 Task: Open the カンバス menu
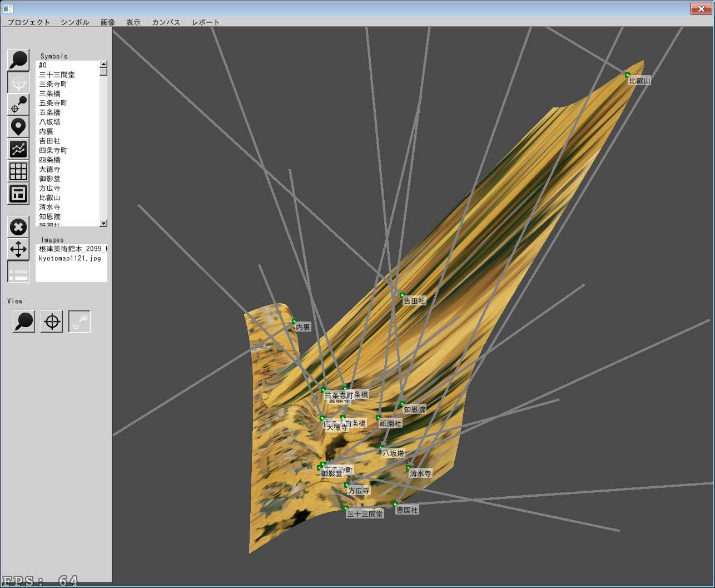[x=166, y=22]
